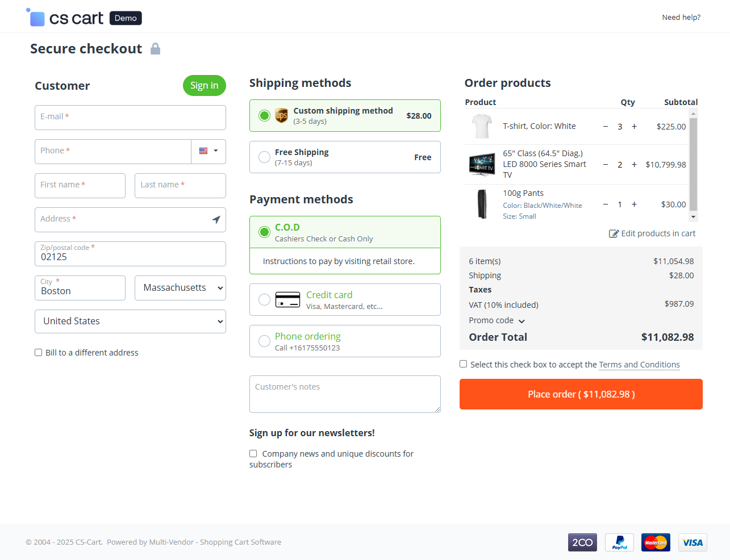Check the box to accept Terms and Conditions
Image resolution: width=730 pixels, height=560 pixels.
[x=463, y=363]
